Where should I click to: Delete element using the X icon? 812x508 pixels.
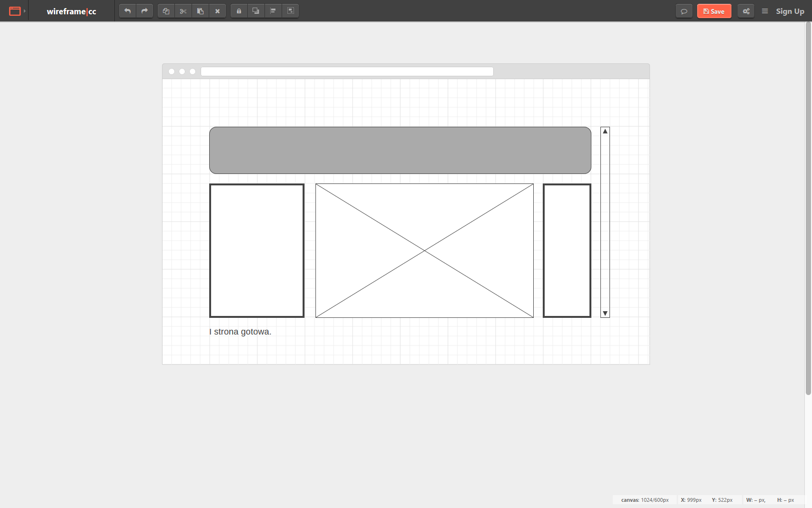pos(218,10)
